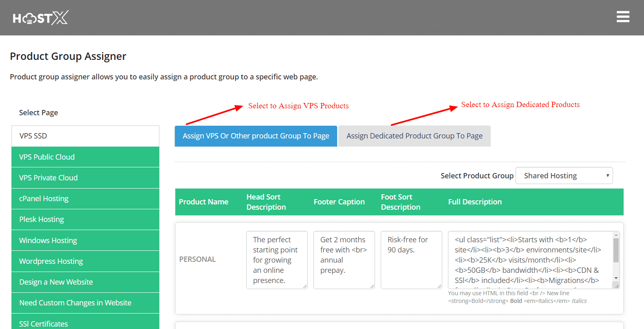Open cPanel Hosting page option
The width and height of the screenshot is (644, 329).
click(x=85, y=199)
